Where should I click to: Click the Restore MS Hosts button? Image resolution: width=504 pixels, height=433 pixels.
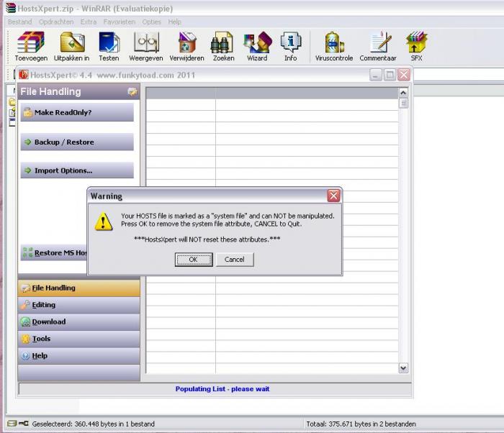(54, 252)
